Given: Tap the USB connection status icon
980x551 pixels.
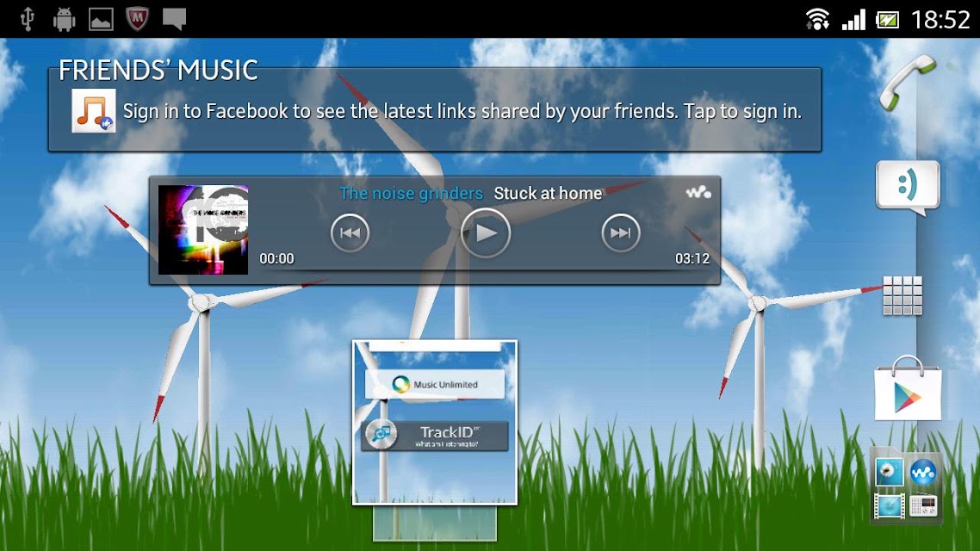Looking at the screenshot, I should tap(27, 19).
